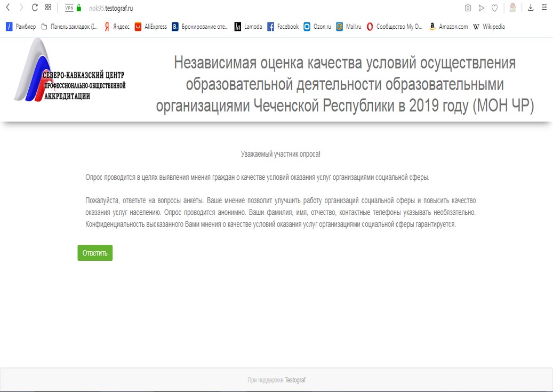The height and width of the screenshot is (392, 553).
Task: Open the Wikipedia bookmark
Action: click(x=489, y=27)
